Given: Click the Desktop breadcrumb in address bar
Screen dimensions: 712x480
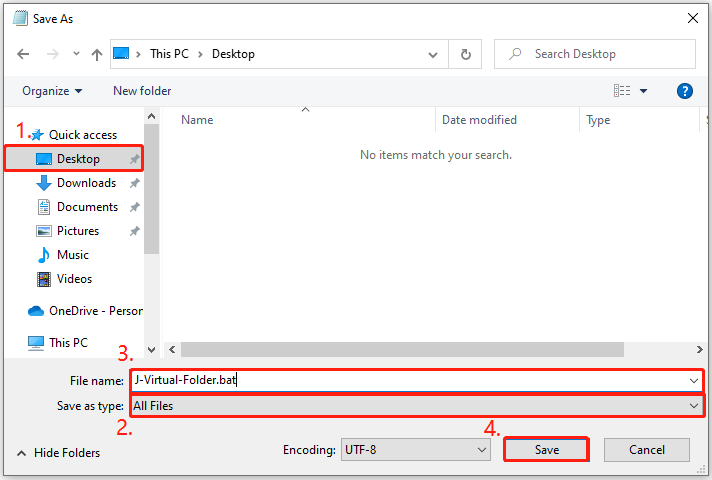Looking at the screenshot, I should [x=233, y=54].
